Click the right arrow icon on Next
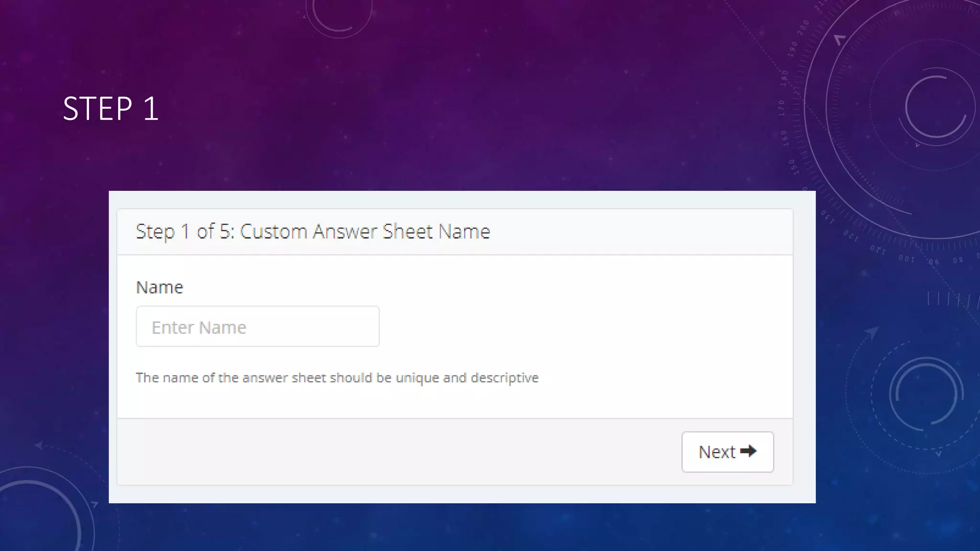 [748, 451]
